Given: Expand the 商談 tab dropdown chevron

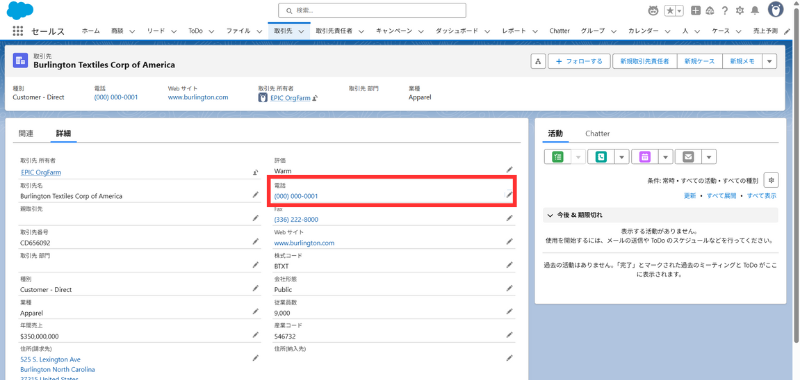Looking at the screenshot, I should (x=132, y=31).
